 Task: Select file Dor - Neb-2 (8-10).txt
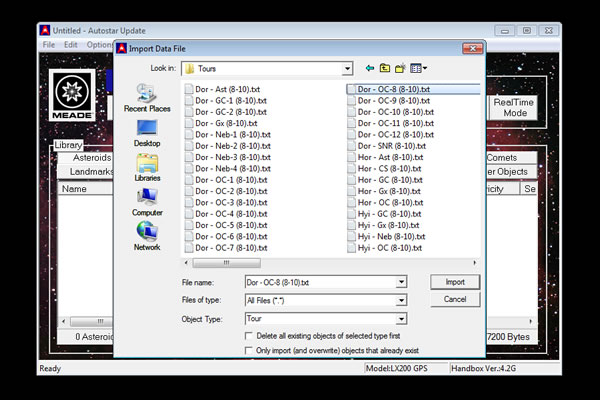tap(228, 146)
